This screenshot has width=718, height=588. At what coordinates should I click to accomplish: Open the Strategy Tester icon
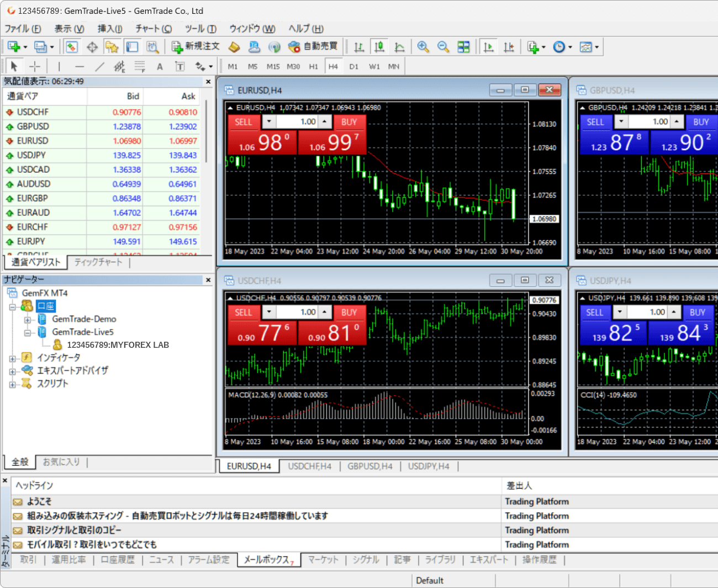click(152, 47)
